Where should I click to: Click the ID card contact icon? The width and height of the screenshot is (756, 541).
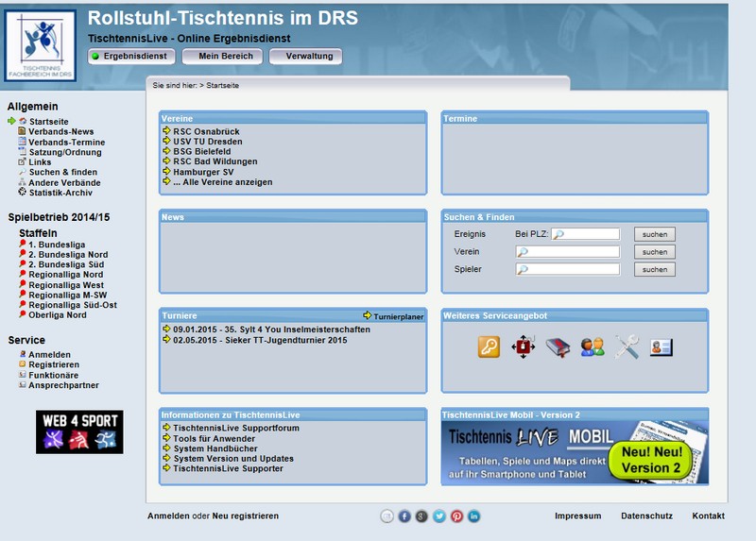661,347
